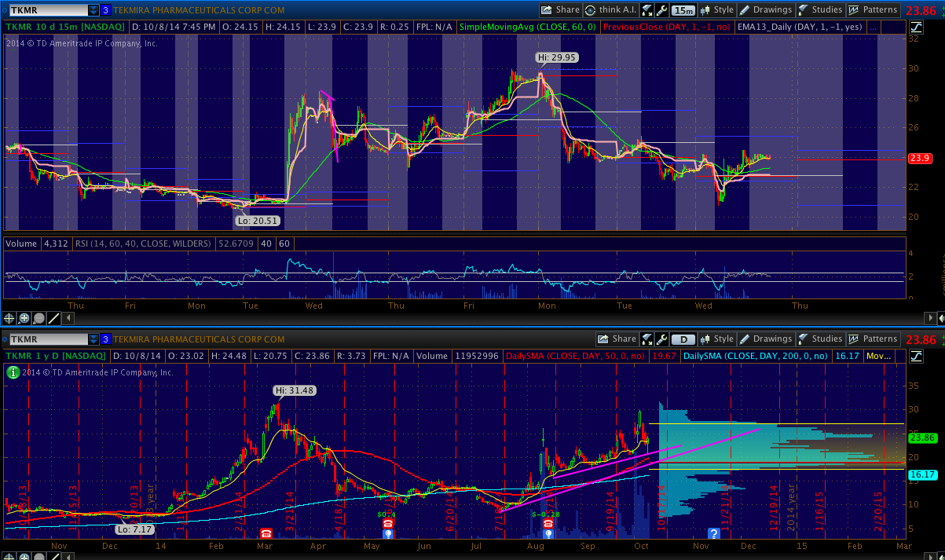This screenshot has height=560, width=945.
Task: Open upper chart Style menu
Action: pyautogui.click(x=716, y=10)
